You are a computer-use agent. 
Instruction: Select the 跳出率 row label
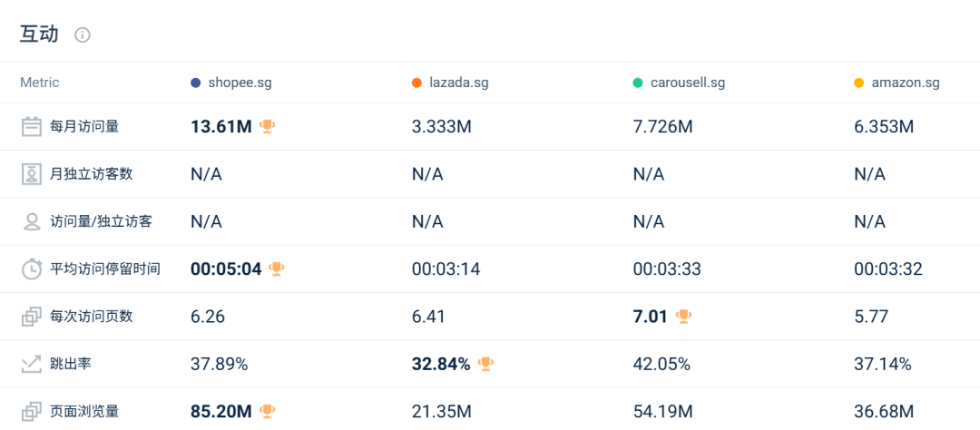(x=71, y=364)
